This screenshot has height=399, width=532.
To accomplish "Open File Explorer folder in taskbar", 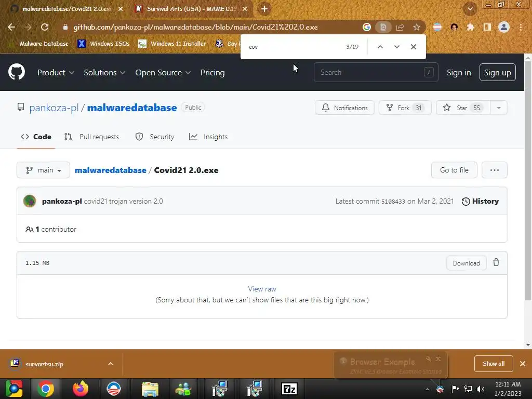I will 150,389.
